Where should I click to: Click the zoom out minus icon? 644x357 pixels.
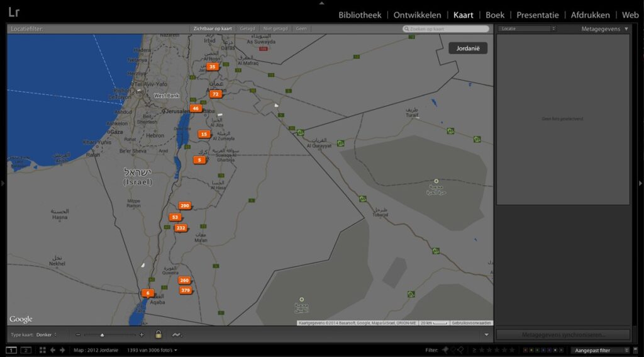click(x=78, y=334)
